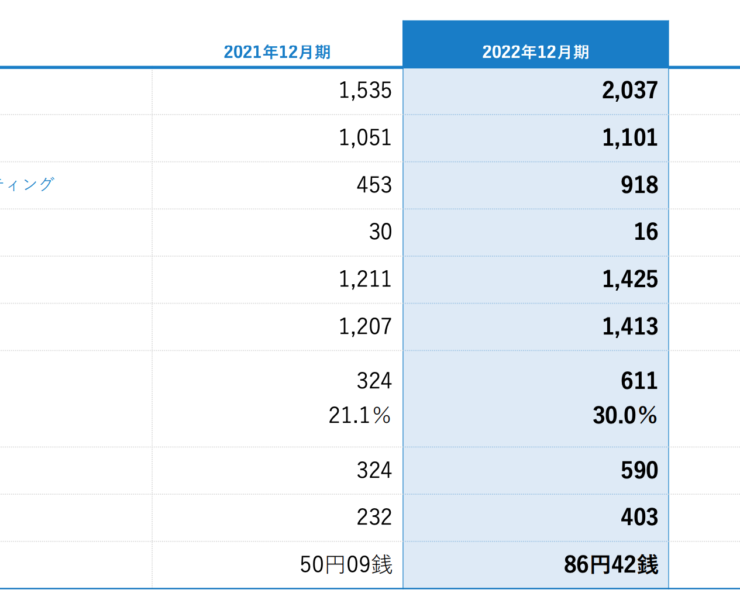
Task: Click the 50円09銭 per-share value
Action: (348, 565)
